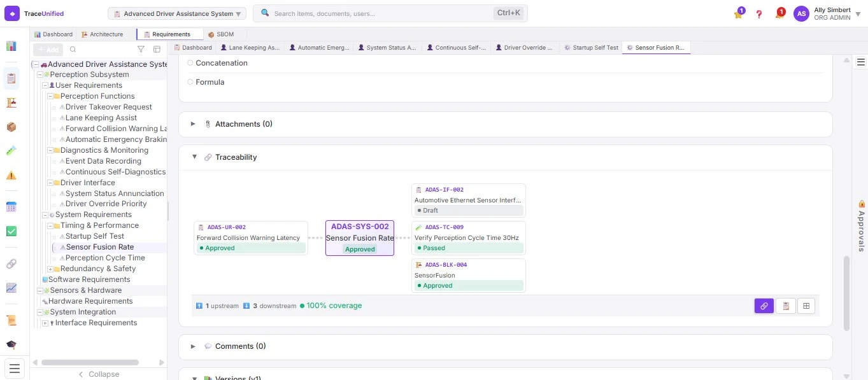The image size is (868, 380).
Task: Open the Requirements clipboard icon in left sidebar
Action: pos(11,78)
